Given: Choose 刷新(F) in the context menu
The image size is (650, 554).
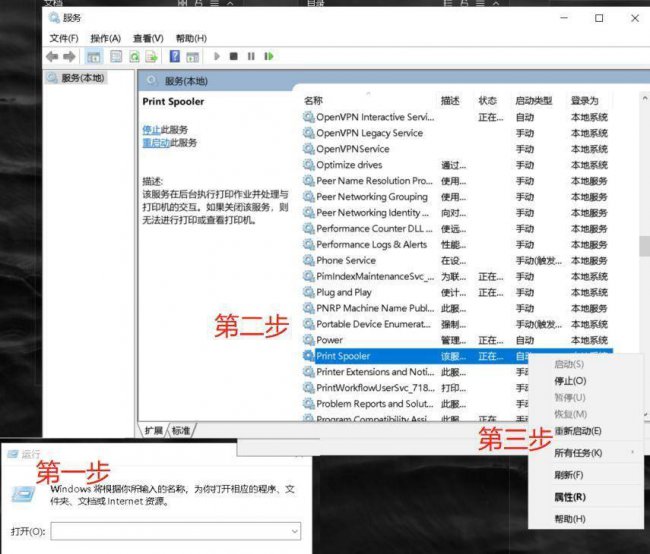Looking at the screenshot, I should click(x=568, y=475).
